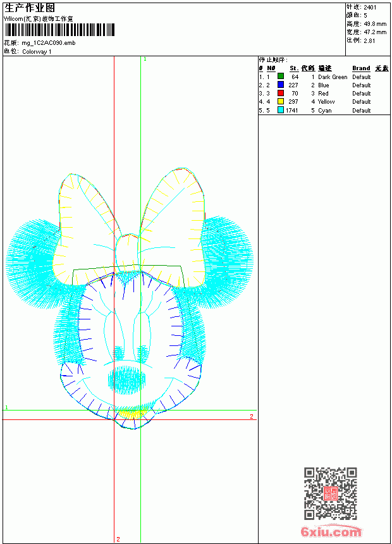Select the mg_1C2AC090.emb file name
This screenshot has height=544, width=392.
[x=49, y=43]
